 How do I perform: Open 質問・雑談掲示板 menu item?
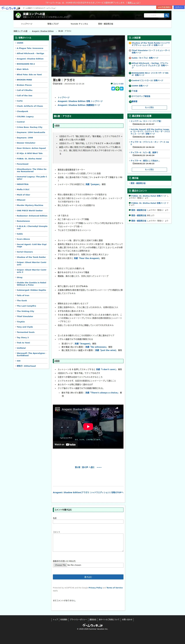(105, 24)
